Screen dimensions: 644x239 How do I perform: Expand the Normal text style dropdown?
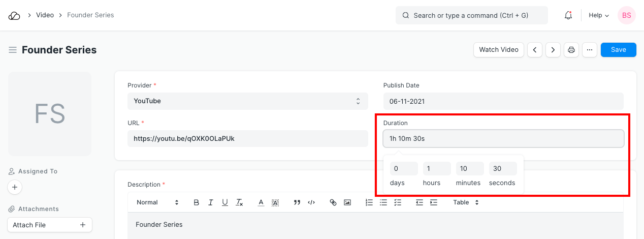coord(157,202)
